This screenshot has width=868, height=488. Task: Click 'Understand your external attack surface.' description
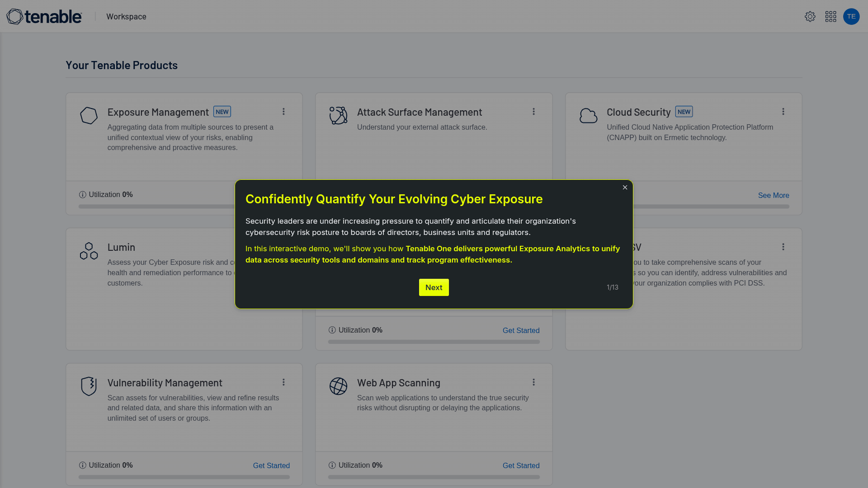422,127
